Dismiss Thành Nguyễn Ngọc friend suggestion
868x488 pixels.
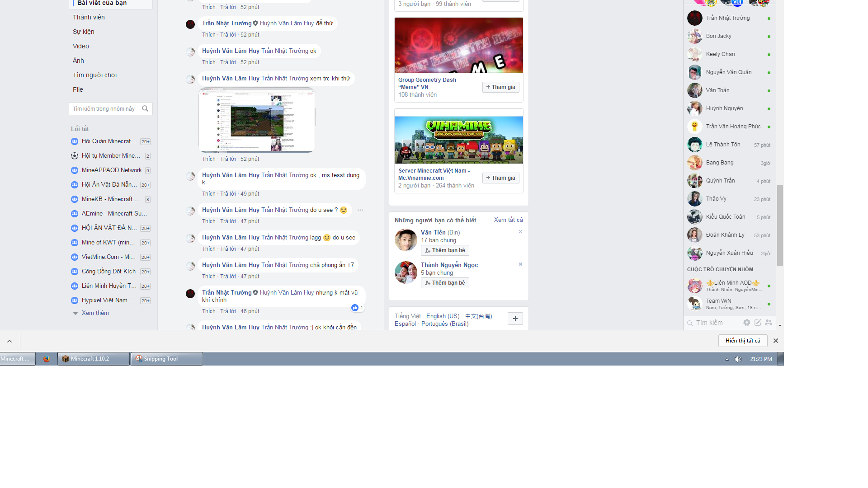520,264
